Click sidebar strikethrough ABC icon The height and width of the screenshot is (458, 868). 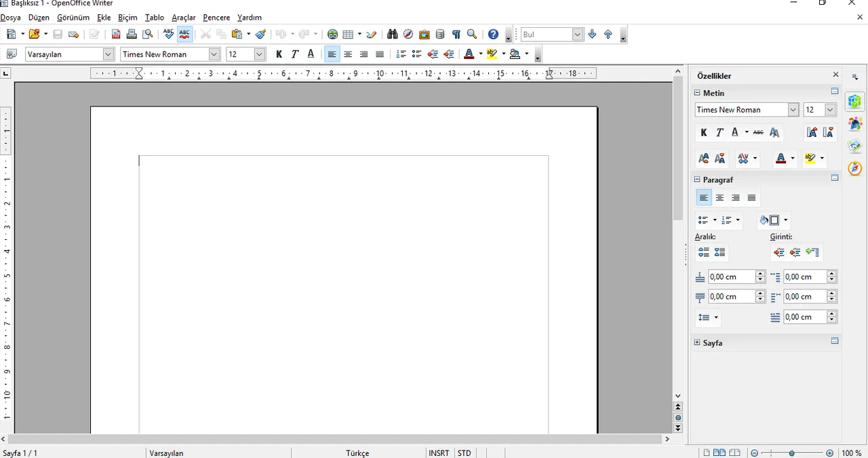(x=758, y=133)
